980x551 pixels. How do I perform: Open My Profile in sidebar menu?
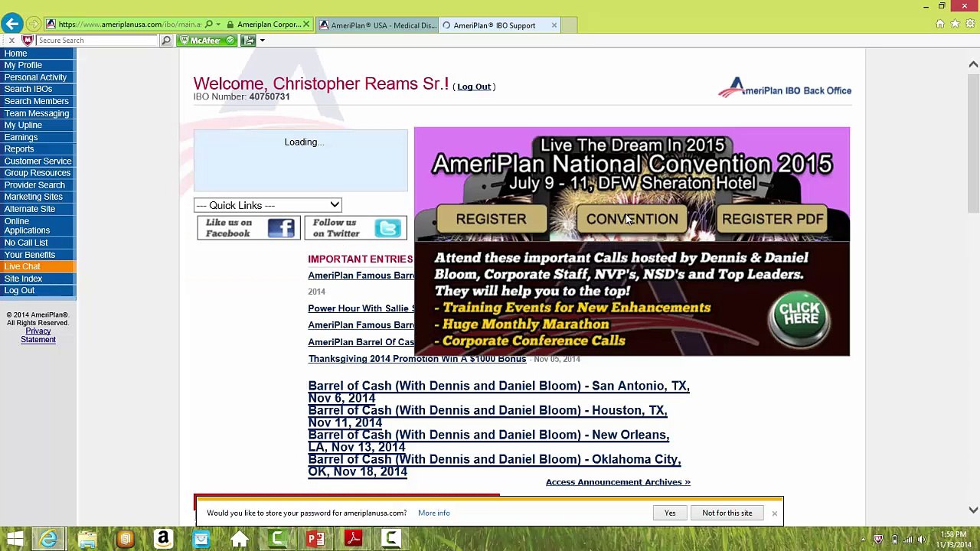tap(38, 65)
